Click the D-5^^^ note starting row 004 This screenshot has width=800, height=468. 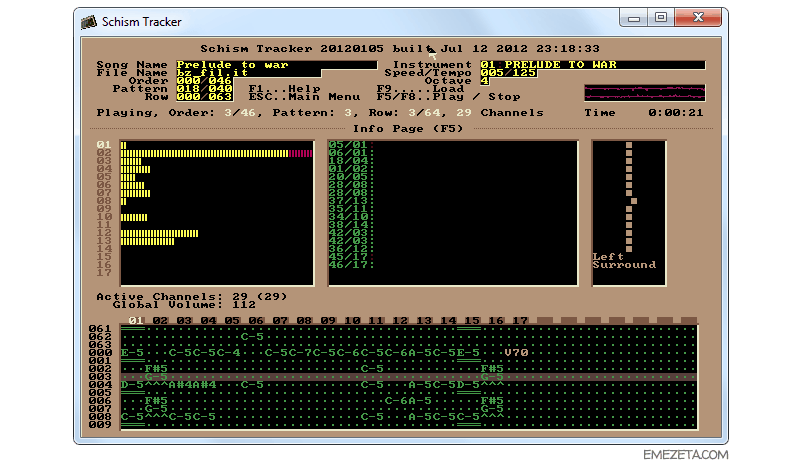(144, 385)
